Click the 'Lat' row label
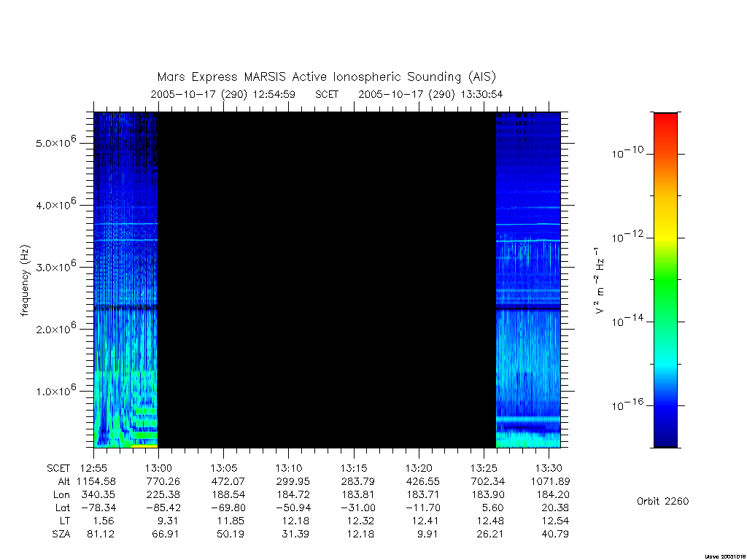 click(63, 508)
